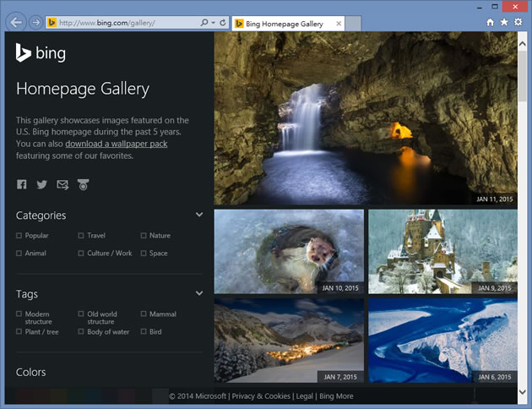Enable the Nature category filter
Viewport: 532px width, 409px height.
click(144, 236)
